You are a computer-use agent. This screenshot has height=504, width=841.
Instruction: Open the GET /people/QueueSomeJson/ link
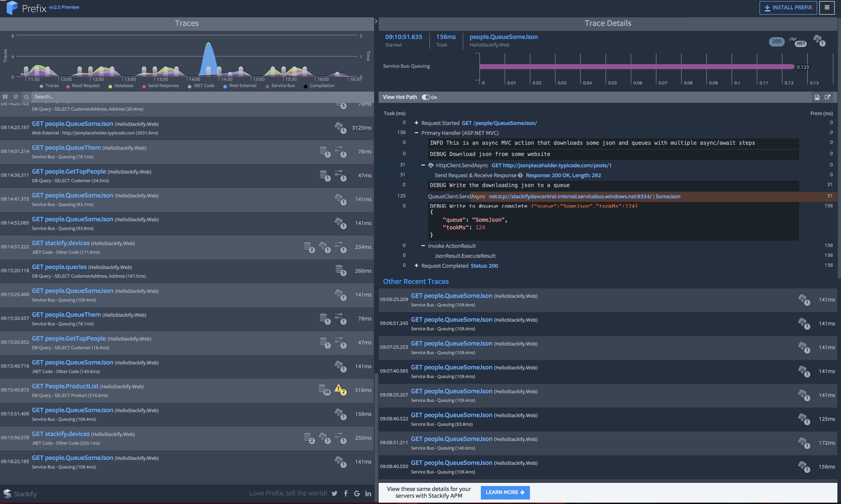coord(499,123)
